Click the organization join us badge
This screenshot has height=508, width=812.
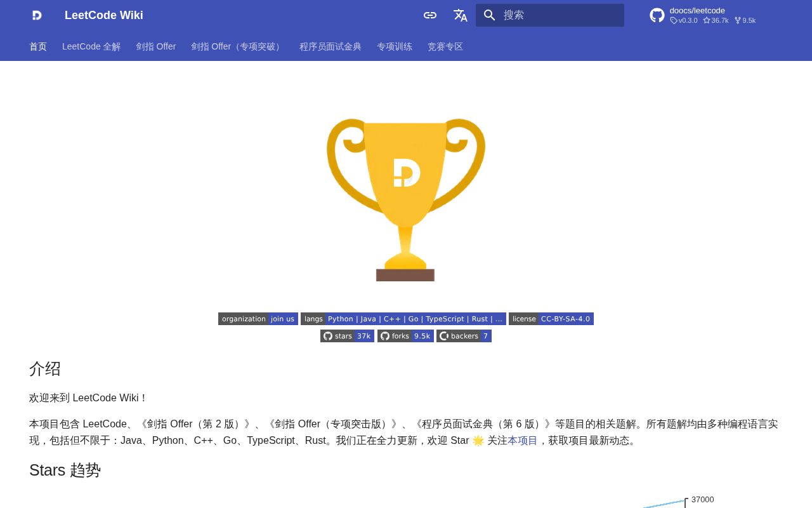click(x=258, y=319)
